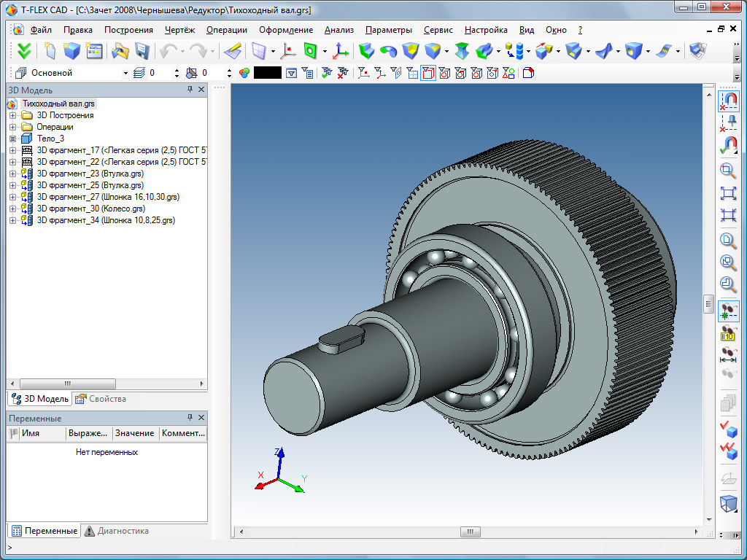Toggle the magnet snap mode at top right
Viewport: 747px width, 560px height.
(x=728, y=100)
